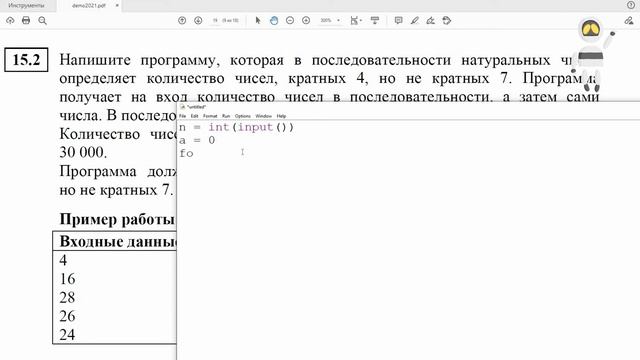Click after 'fo' in the editor
This screenshot has height=360, width=640.
[195, 153]
